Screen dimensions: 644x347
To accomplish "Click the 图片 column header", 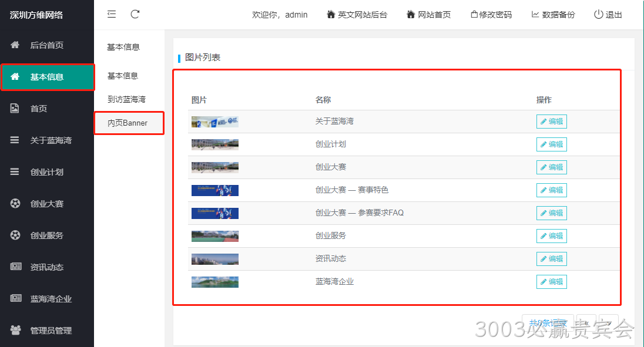I will point(199,100).
